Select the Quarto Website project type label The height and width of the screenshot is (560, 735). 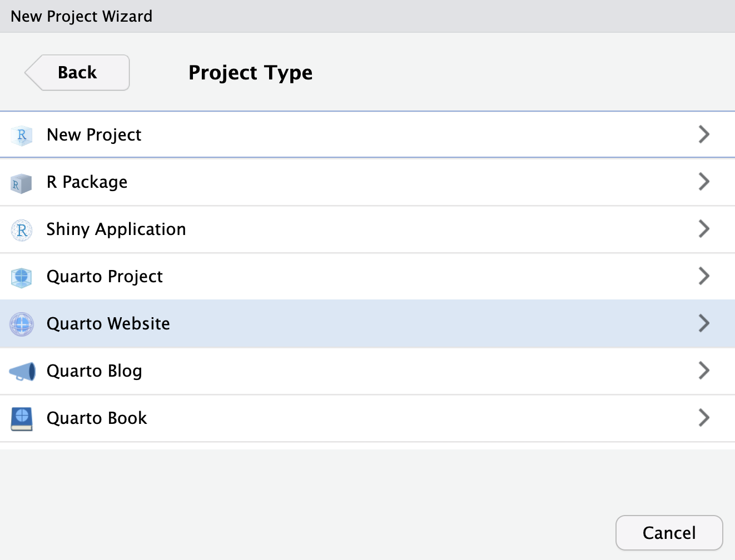108,324
